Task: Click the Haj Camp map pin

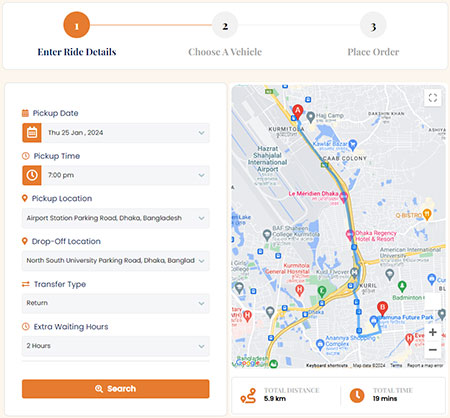Action: click(x=311, y=117)
